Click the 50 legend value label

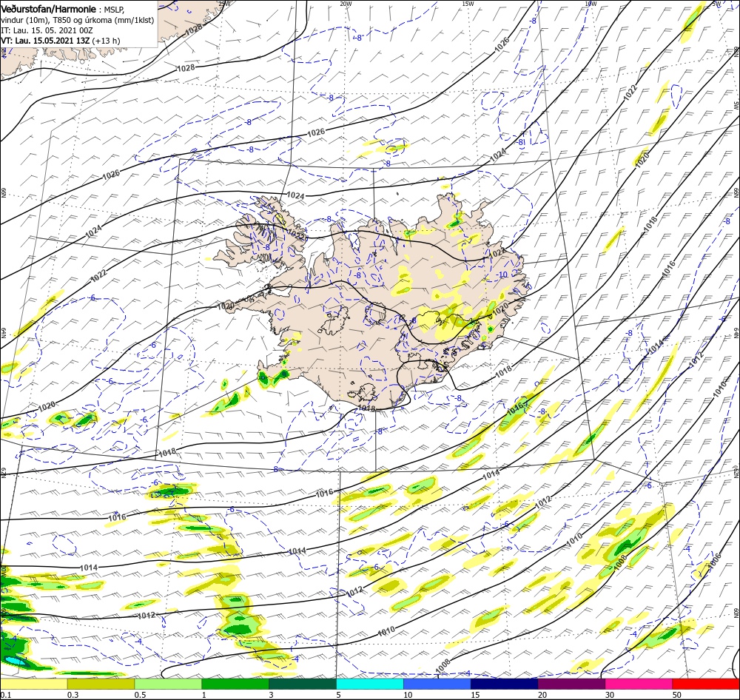click(x=677, y=695)
